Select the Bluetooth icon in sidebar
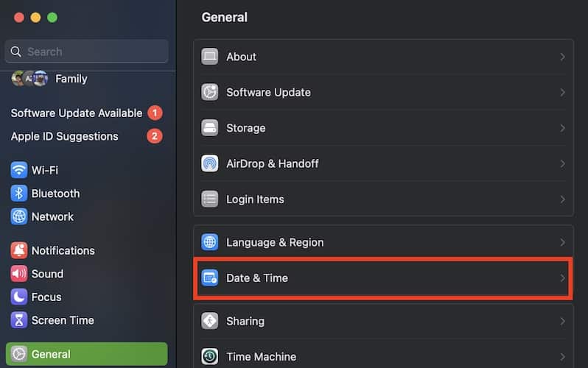588x368 pixels. point(19,194)
